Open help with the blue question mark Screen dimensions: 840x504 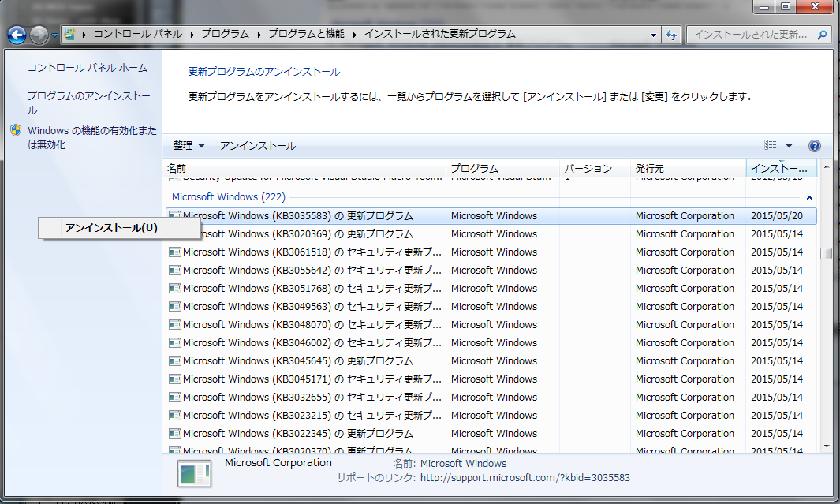point(814,146)
